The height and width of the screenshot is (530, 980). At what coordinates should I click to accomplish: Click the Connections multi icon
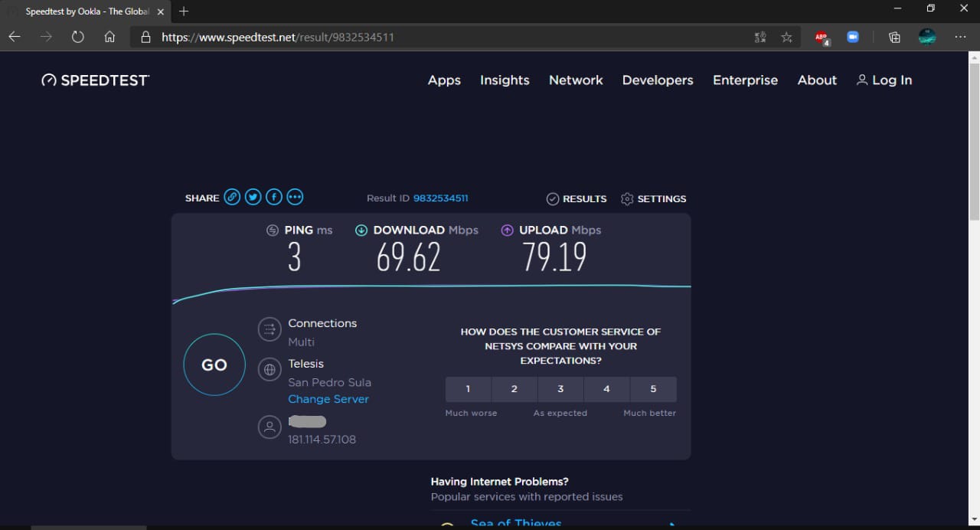(269, 330)
